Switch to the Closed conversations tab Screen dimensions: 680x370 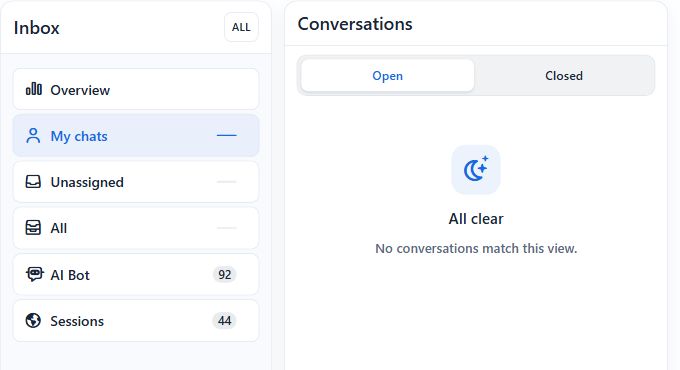point(564,75)
